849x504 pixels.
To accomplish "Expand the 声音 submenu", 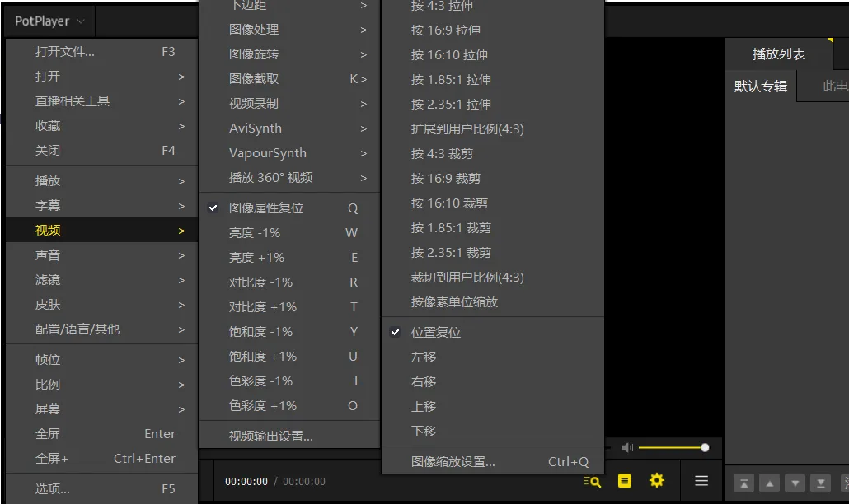I will [101, 255].
